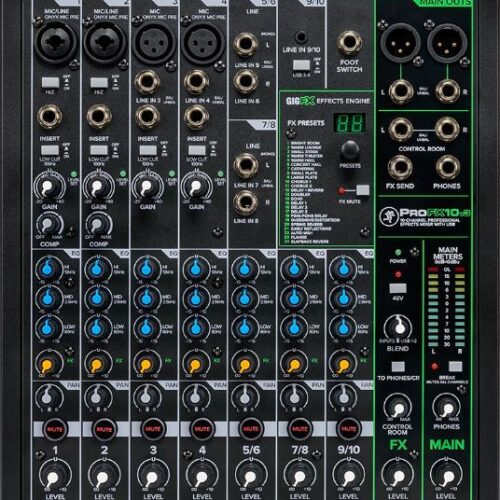Toggle channel 4 Low Cut switch
This screenshot has width=500, height=500.
point(197,150)
